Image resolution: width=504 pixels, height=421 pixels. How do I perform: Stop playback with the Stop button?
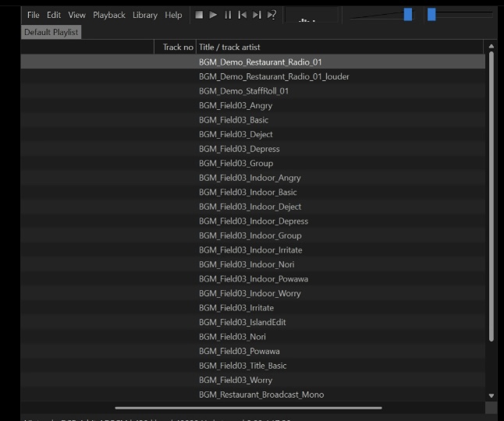tap(199, 15)
